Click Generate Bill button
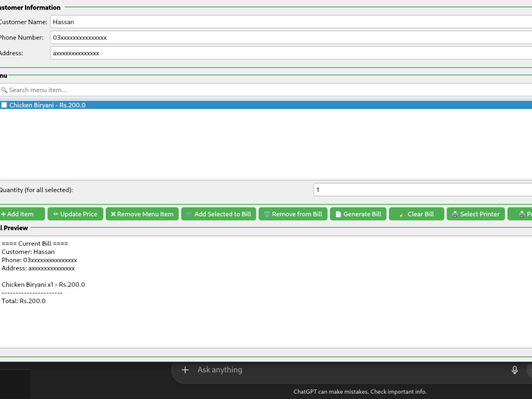Image resolution: width=532 pixels, height=399 pixels. coord(358,214)
